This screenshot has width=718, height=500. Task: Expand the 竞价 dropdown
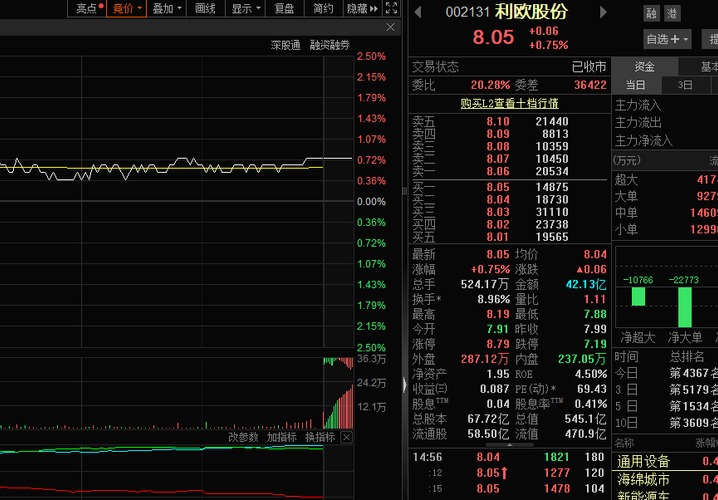[127, 8]
